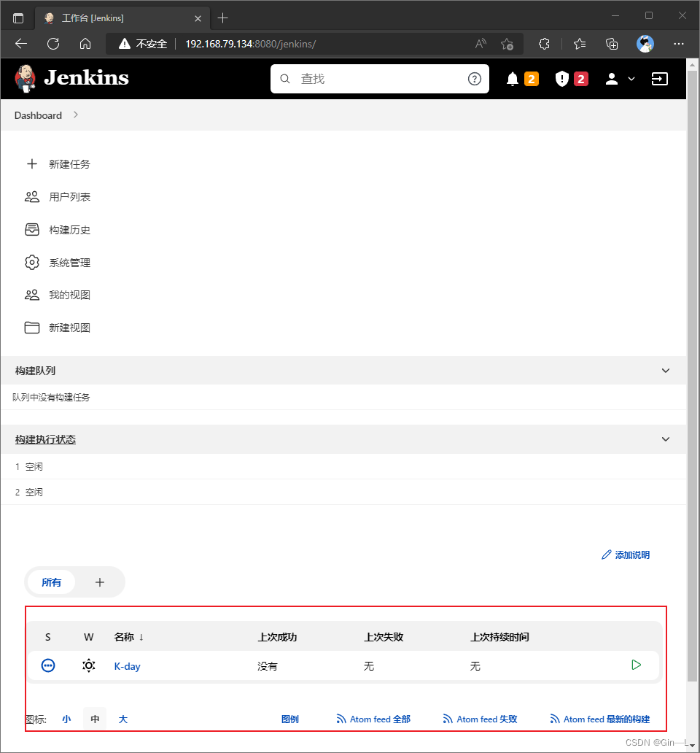Click the browser address bar URL
The image size is (700, 753).
pyautogui.click(x=250, y=44)
